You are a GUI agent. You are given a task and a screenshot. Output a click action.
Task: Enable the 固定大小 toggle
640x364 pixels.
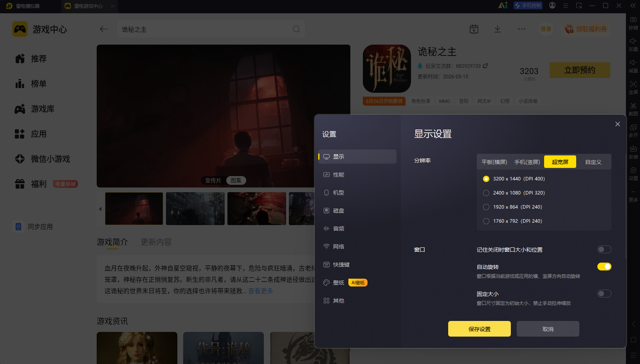tap(604, 294)
